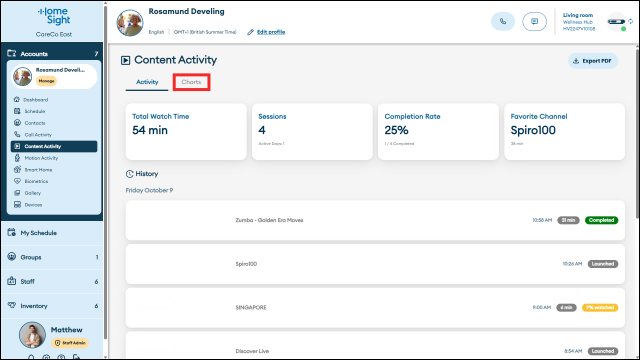Click the Call Activity phone icon
The height and width of the screenshot is (360, 640).
coord(17,134)
